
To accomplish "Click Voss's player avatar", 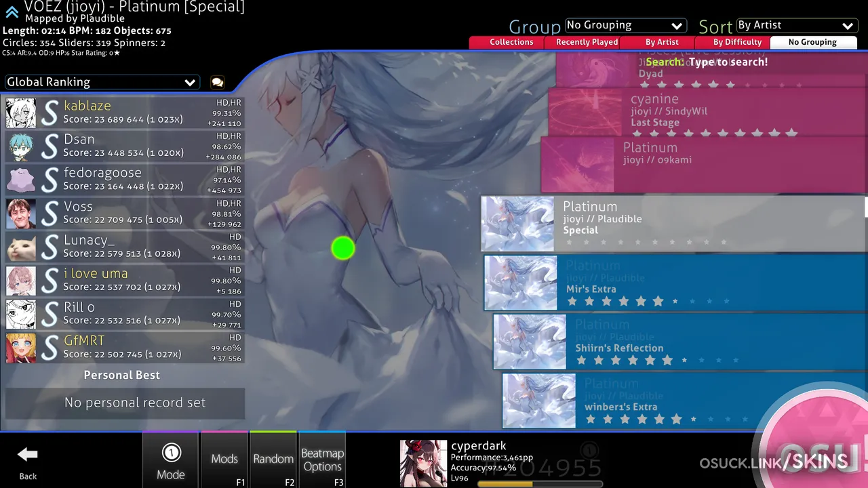I will pos(21,213).
